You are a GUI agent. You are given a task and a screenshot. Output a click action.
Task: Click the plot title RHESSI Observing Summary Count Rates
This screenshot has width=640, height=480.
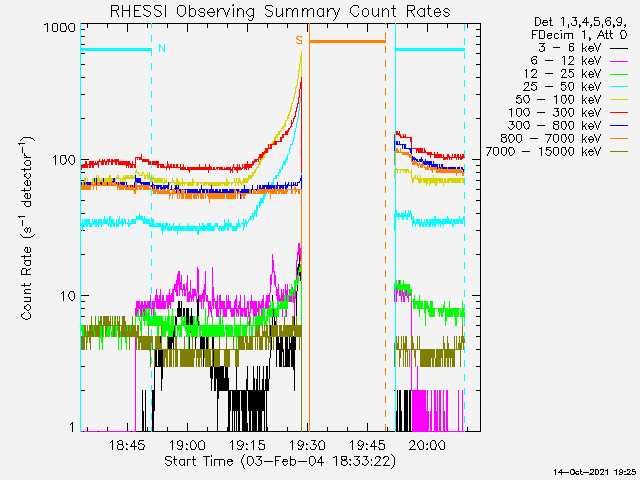coord(280,11)
